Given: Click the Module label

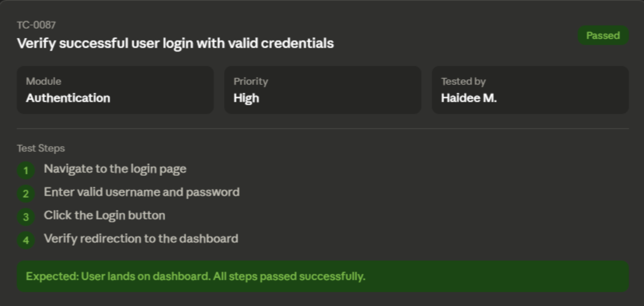Looking at the screenshot, I should [x=44, y=81].
